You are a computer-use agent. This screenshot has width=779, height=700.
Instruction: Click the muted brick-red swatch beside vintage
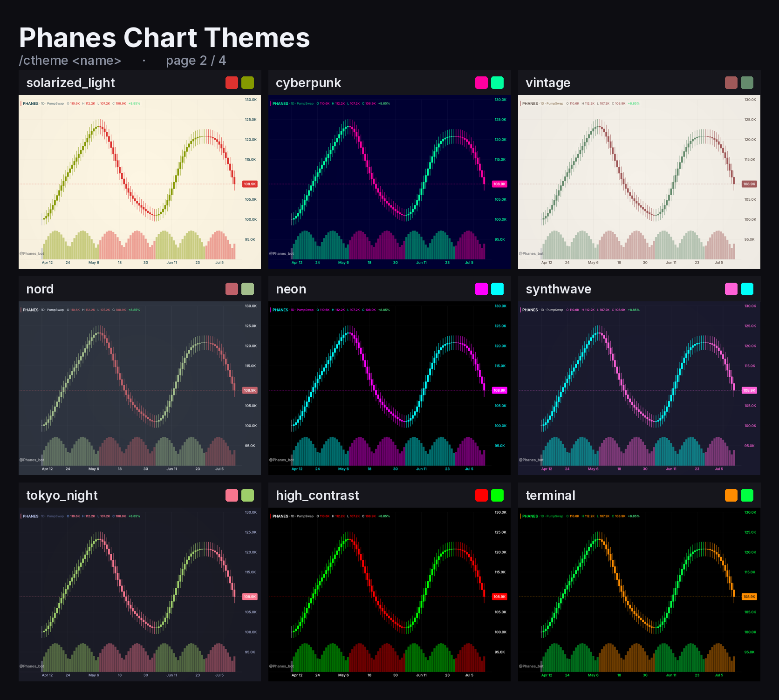coord(731,82)
